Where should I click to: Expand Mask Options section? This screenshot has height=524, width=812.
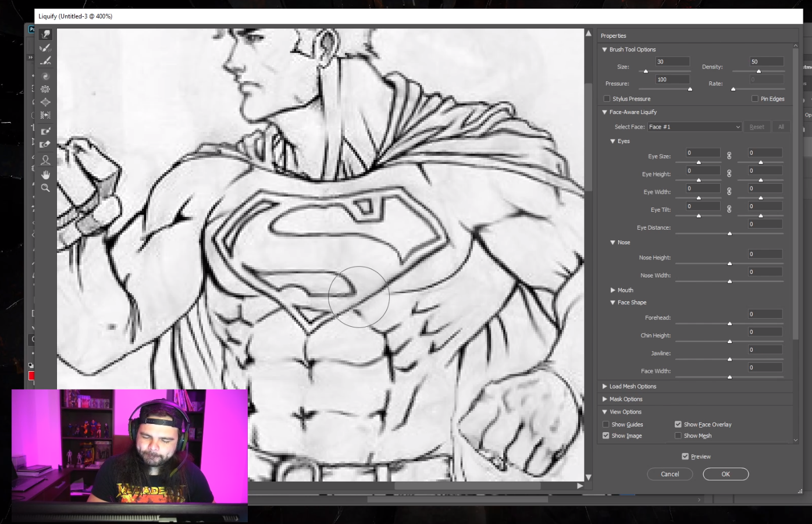click(x=604, y=399)
